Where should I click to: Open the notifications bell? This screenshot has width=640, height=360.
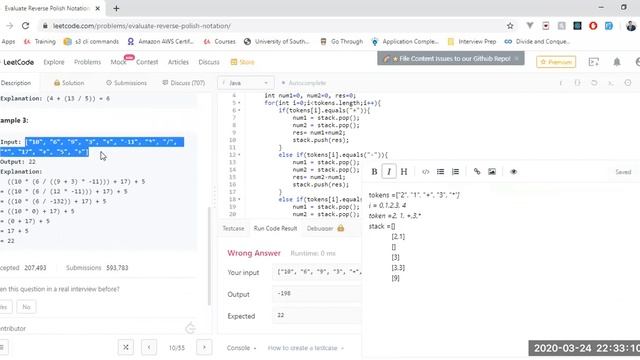coord(617,62)
